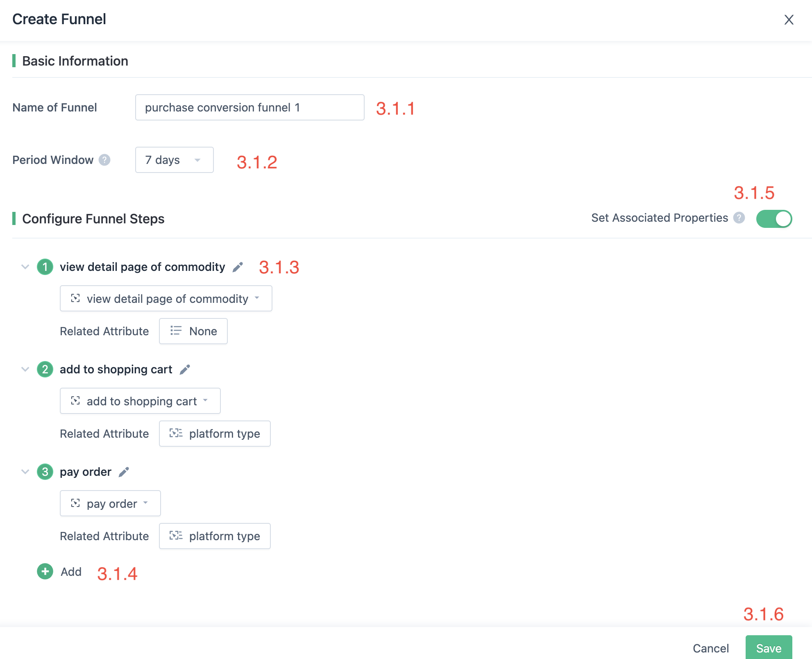This screenshot has width=812, height=659.
Task: Close the Create Funnel dialog
Action: (x=788, y=20)
